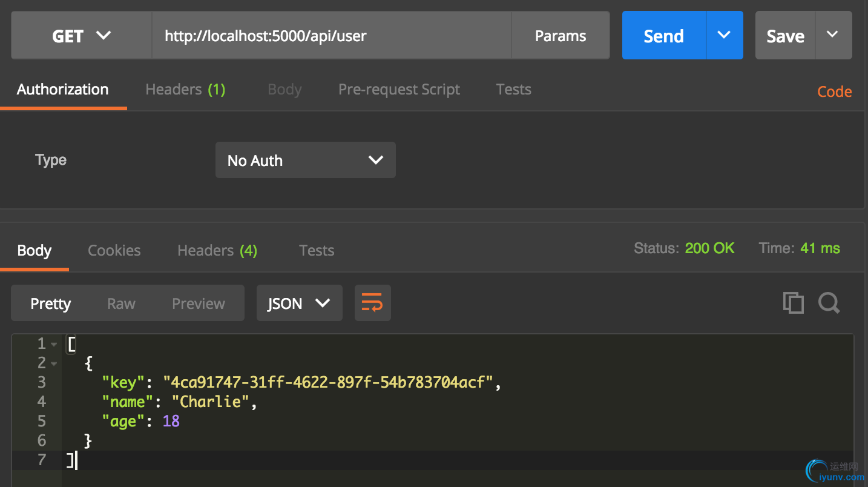The image size is (868, 487).
Task: Open the GET method dropdown
Action: pyautogui.click(x=82, y=36)
